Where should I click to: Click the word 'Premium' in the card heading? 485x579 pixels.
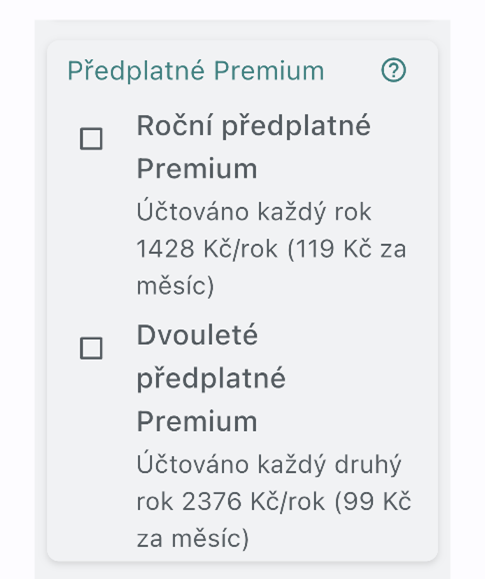(x=269, y=71)
